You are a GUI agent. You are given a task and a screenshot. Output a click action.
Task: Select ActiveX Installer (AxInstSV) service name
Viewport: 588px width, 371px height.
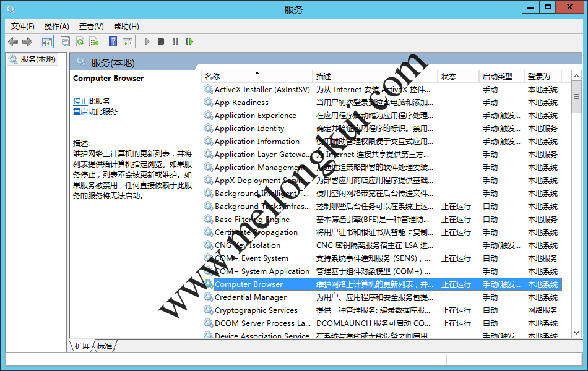point(262,90)
